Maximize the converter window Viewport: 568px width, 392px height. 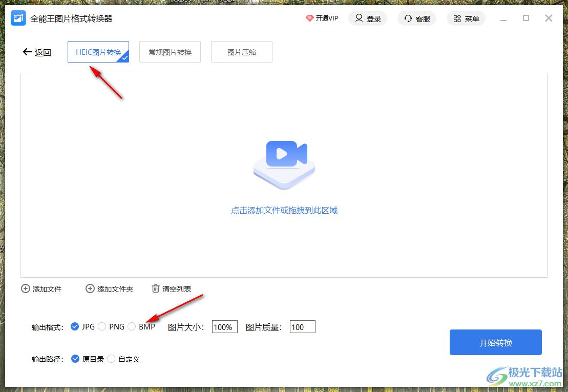526,18
